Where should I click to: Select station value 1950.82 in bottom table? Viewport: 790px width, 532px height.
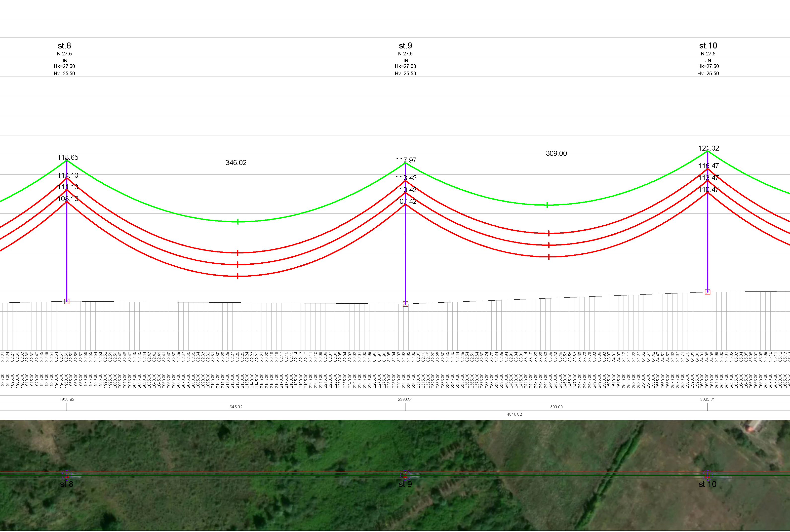tap(67, 399)
